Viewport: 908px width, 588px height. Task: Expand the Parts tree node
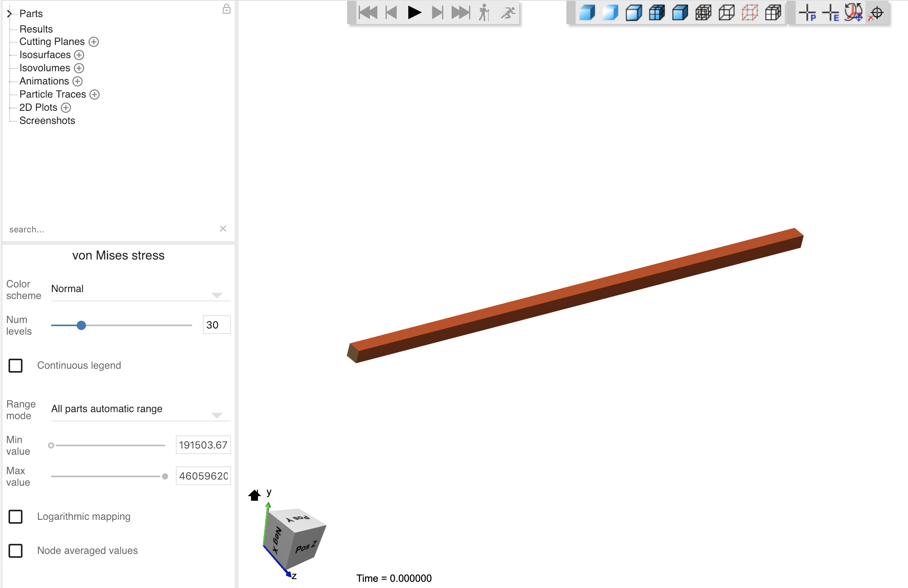tap(9, 14)
